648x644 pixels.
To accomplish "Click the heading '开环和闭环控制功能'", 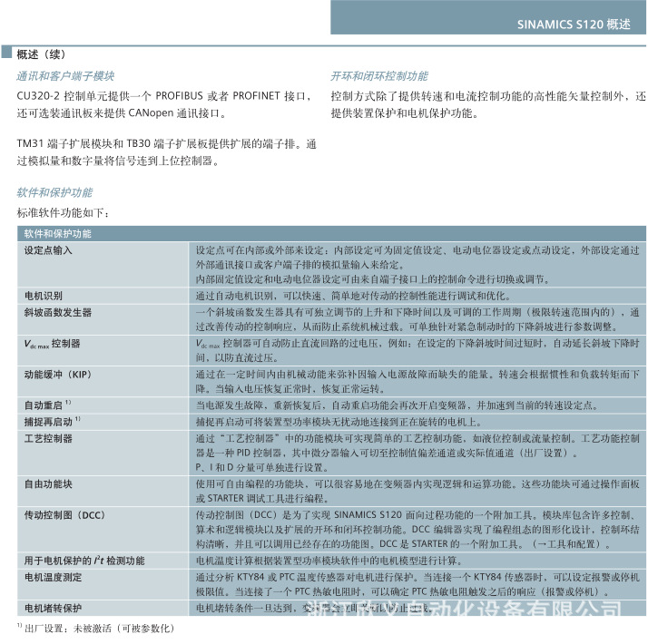I will [379, 76].
